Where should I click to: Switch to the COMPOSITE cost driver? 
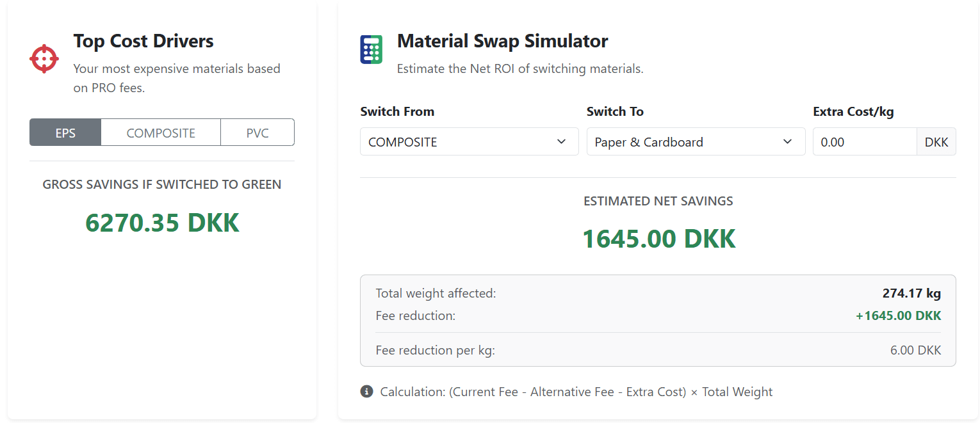click(161, 132)
